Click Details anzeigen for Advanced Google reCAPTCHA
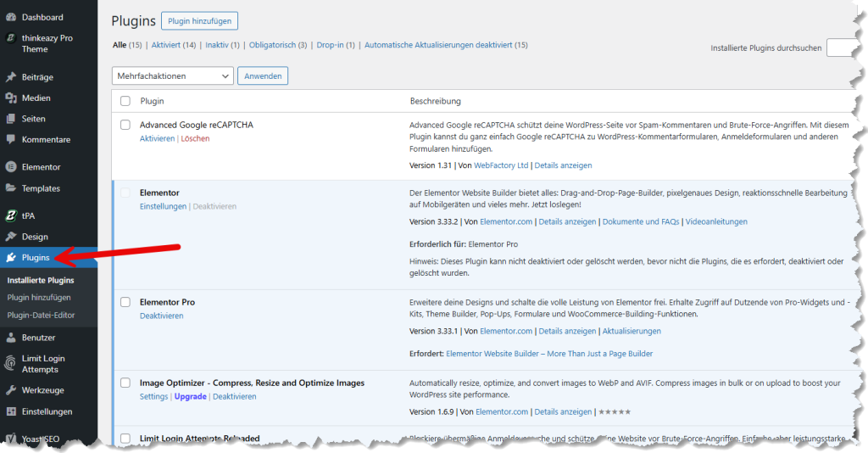Image resolution: width=868 pixels, height=453 pixels. pyautogui.click(x=563, y=165)
